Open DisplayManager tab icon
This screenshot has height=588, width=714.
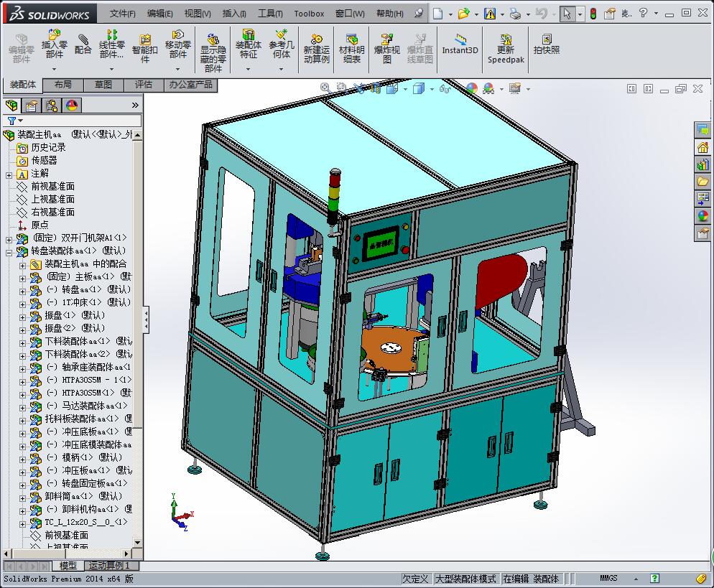(x=72, y=106)
